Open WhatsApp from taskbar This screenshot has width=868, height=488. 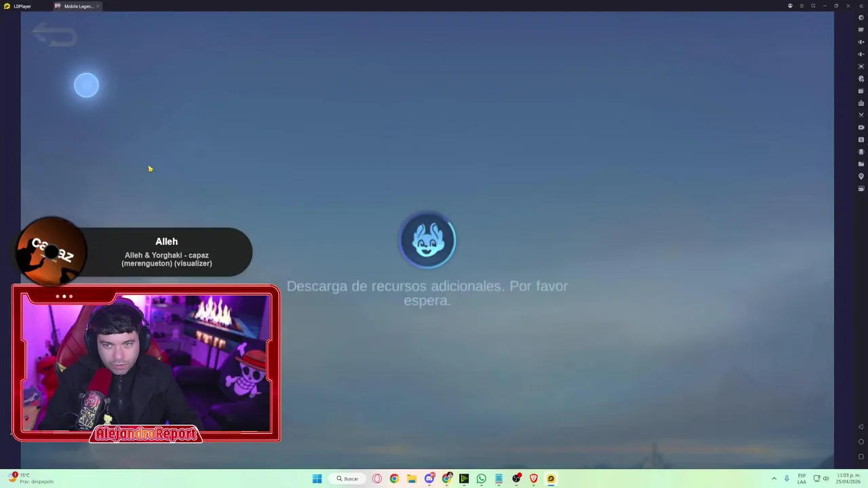point(481,479)
